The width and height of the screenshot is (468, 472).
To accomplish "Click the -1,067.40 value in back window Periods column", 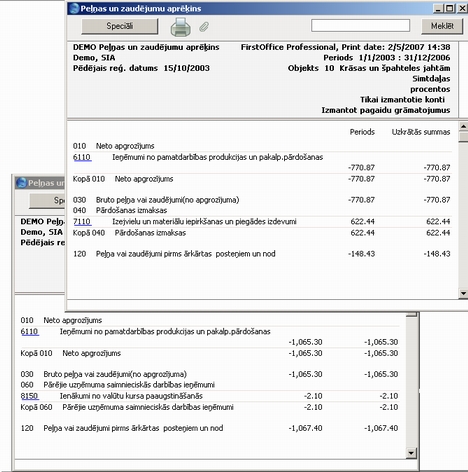I will (305, 428).
